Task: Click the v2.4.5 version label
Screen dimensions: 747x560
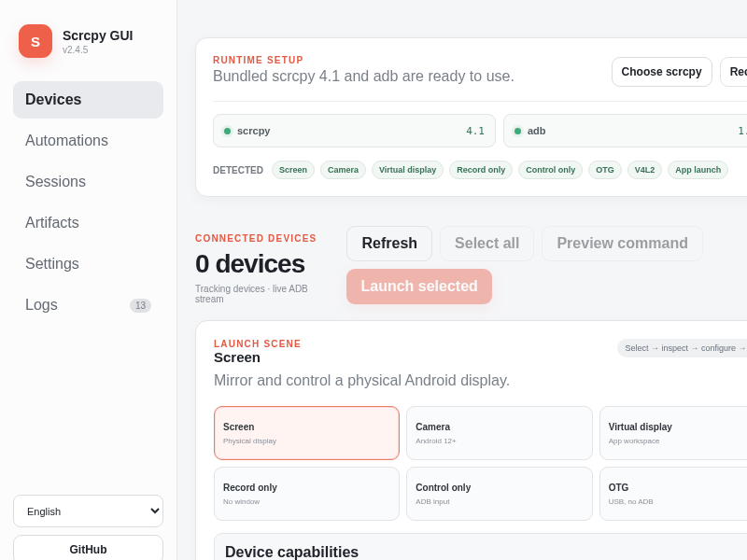Action: [x=76, y=50]
